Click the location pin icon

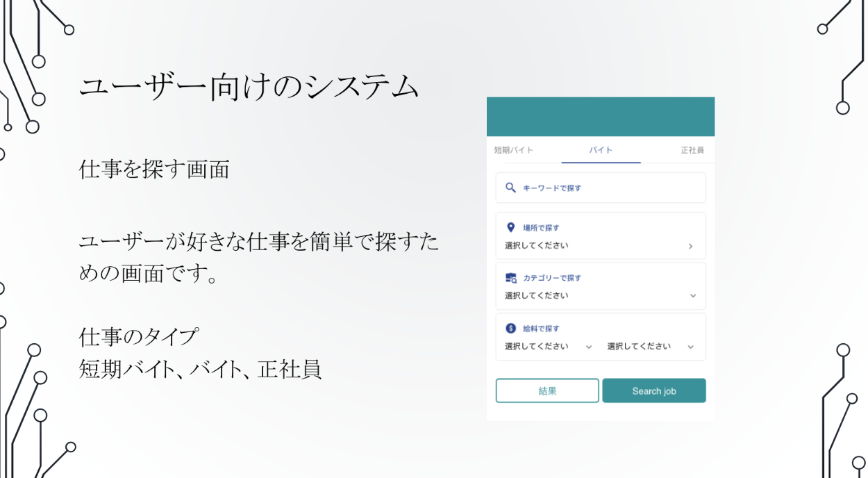click(511, 227)
